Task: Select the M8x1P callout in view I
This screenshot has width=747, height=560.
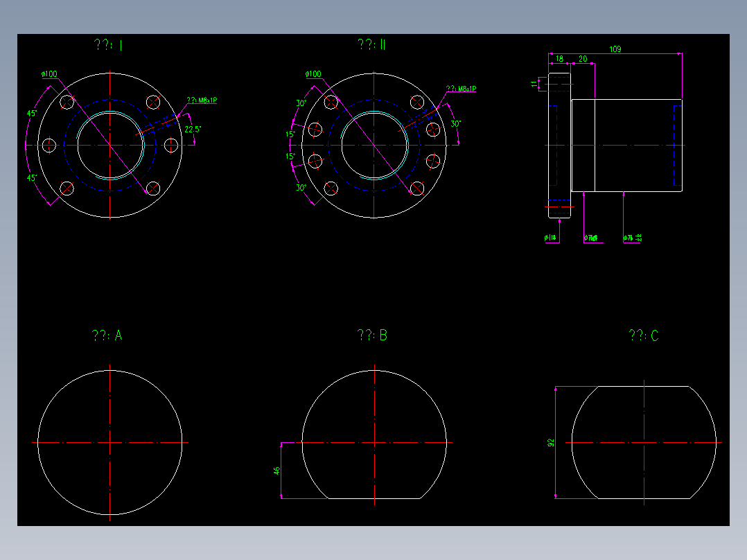Action: tap(202, 100)
